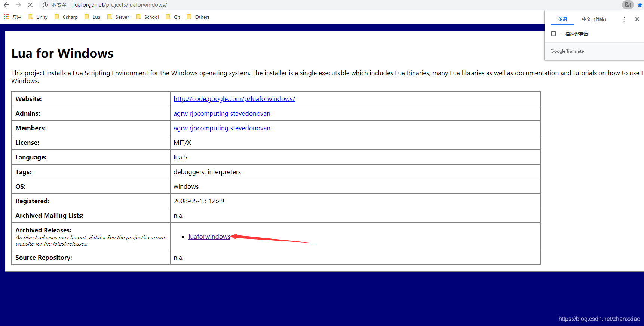
Task: Open stevedonovan link in Admins row
Action: (250, 113)
